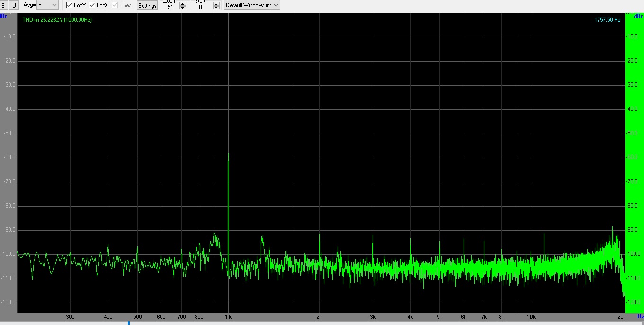Image resolution: width=644 pixels, height=325 pixels.
Task: Click the 1757.50 Hz cursor frequency readout
Action: [608, 20]
